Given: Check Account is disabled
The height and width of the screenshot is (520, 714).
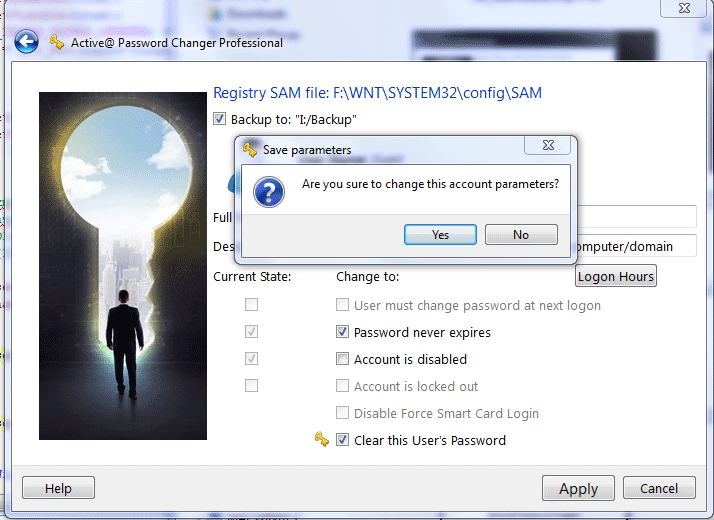Looking at the screenshot, I should [342, 359].
